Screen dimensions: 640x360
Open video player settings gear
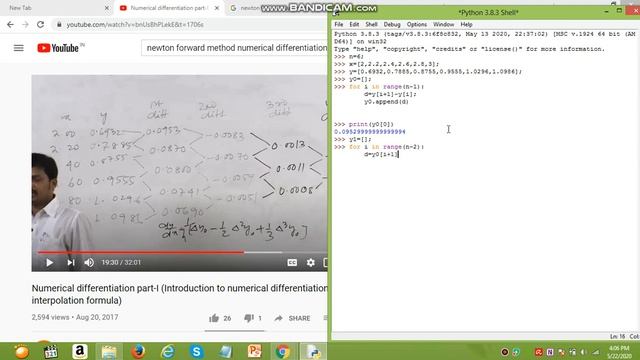tap(311, 262)
